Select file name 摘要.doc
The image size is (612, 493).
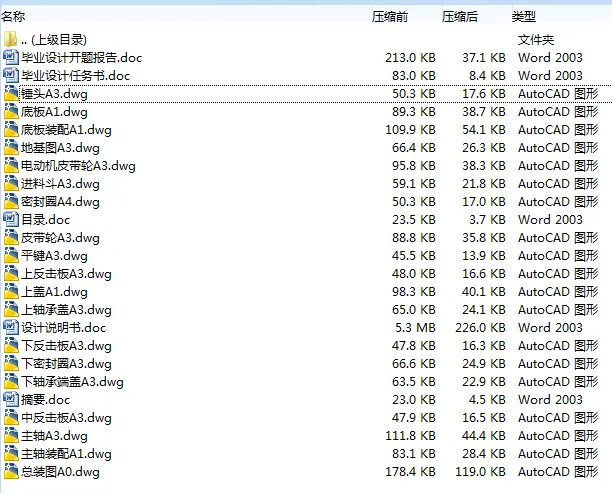point(45,400)
